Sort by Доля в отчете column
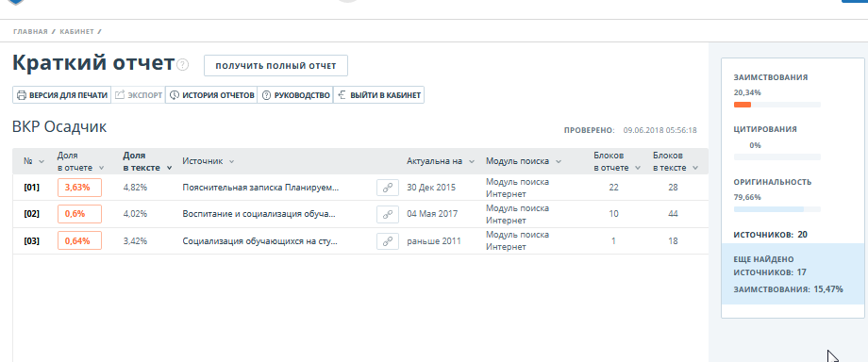 [81, 161]
